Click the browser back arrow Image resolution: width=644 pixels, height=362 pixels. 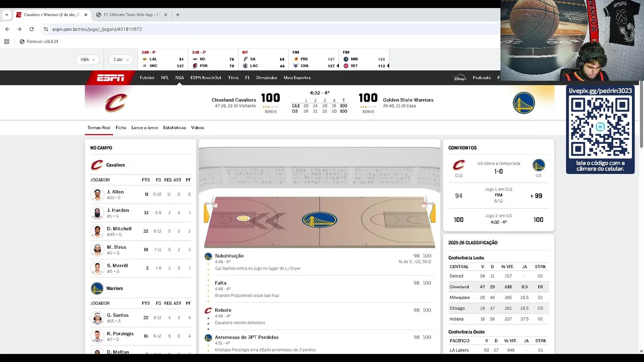coord(8,29)
